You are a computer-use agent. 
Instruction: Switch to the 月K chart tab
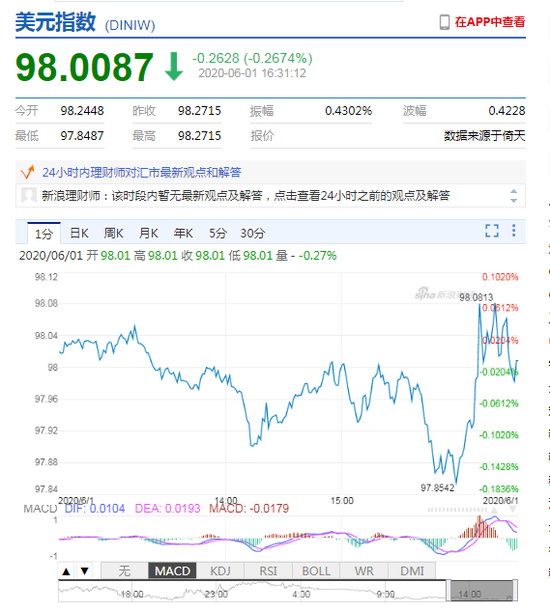149,233
